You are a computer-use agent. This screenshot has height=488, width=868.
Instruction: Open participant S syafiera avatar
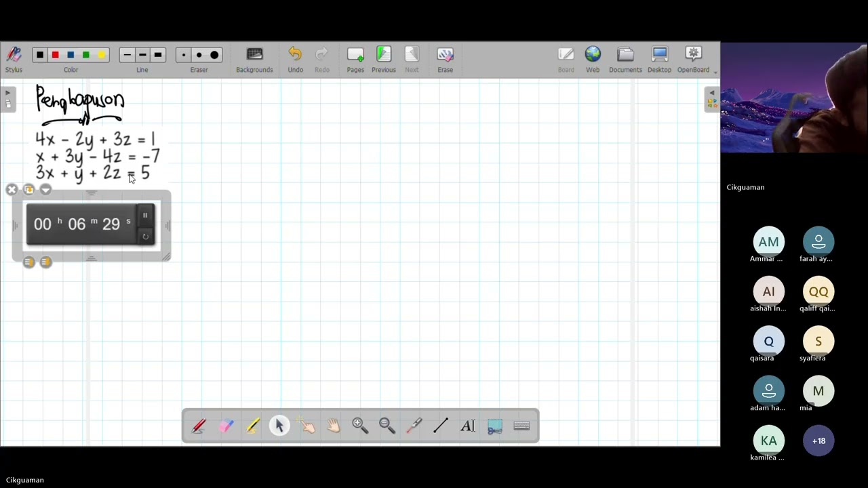click(818, 342)
